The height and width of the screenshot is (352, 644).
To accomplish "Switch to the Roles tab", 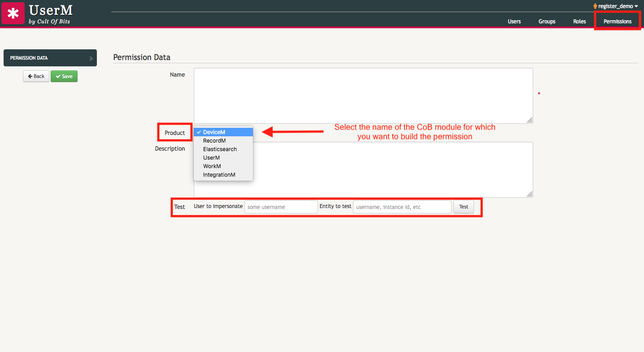I will pos(579,22).
